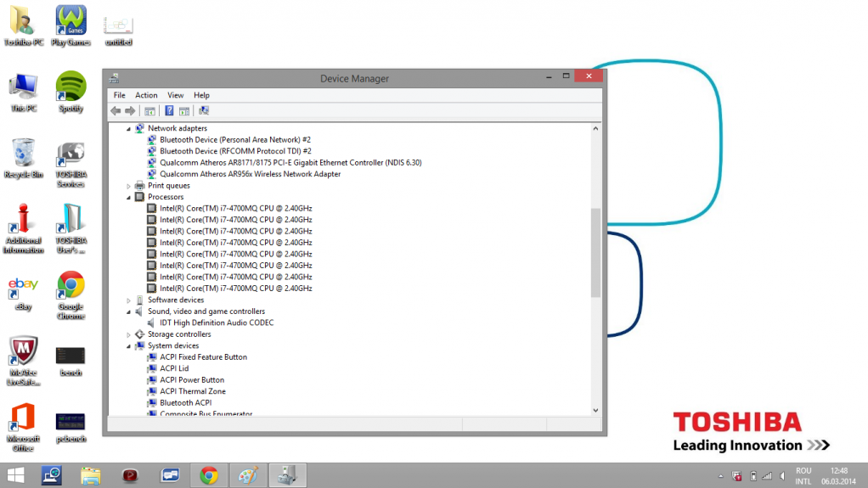Collapse the Network adapters node
Screen dimensions: 868x488
pyautogui.click(x=128, y=128)
